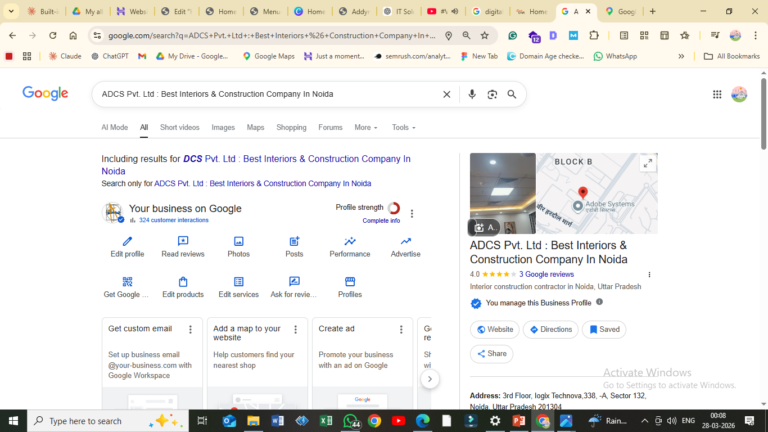
Task: Click the Performance chart icon
Action: (350, 241)
